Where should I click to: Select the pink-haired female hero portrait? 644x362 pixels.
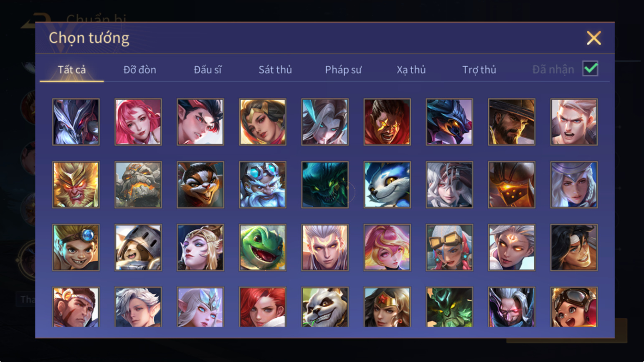[x=138, y=122]
